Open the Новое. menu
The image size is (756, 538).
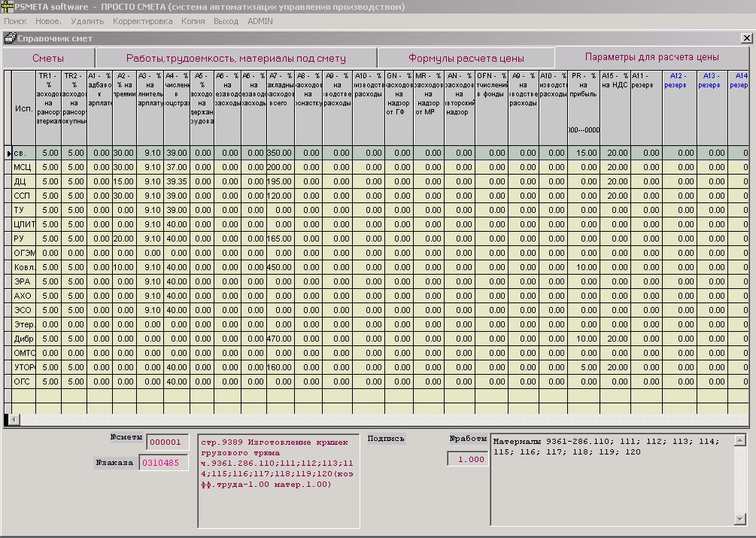(x=48, y=21)
